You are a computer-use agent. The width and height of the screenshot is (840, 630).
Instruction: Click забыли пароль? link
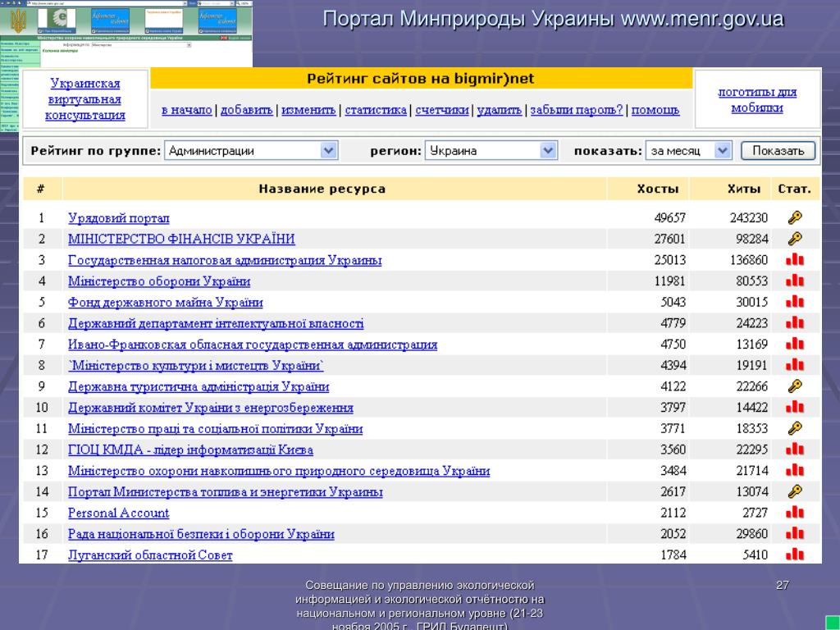(x=577, y=110)
